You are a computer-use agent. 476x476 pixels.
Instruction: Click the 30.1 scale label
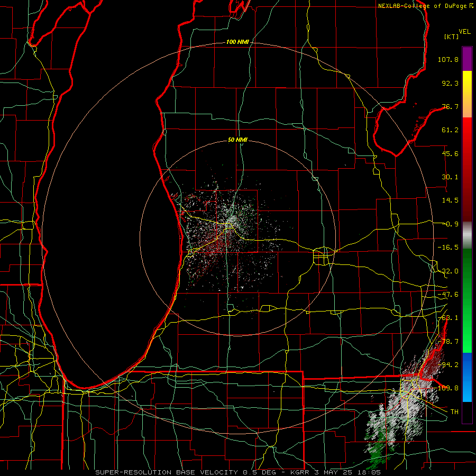coord(450,177)
